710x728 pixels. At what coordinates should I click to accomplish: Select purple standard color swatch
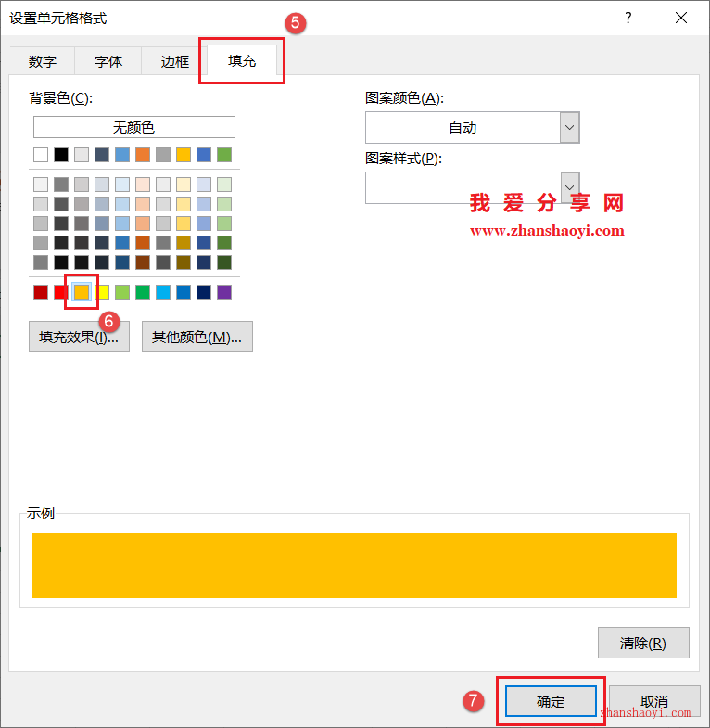[x=224, y=292]
